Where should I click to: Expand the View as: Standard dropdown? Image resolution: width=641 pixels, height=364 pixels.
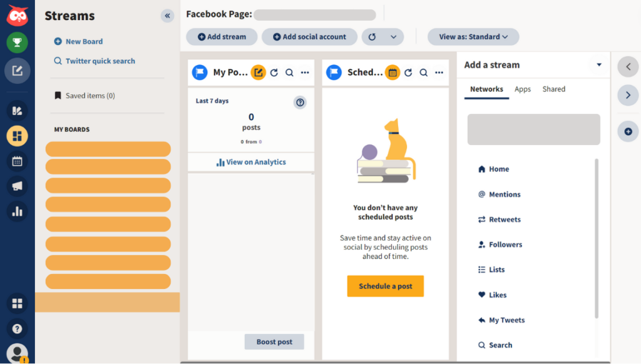click(473, 37)
